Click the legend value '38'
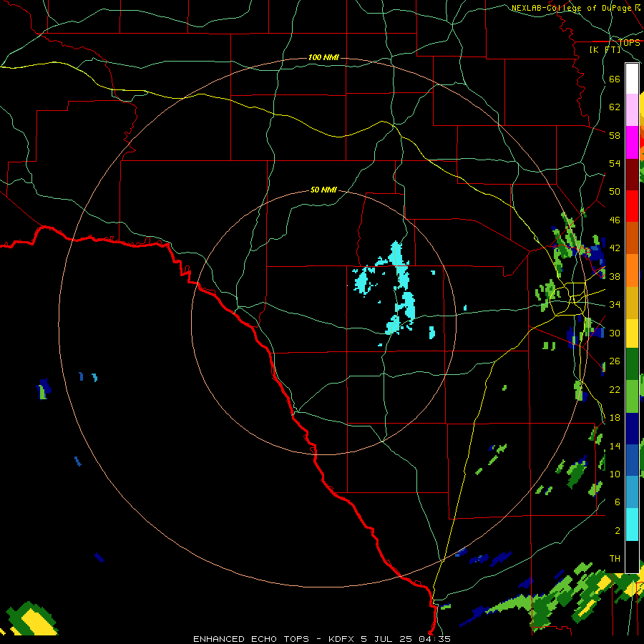The height and width of the screenshot is (644, 644). click(x=615, y=276)
